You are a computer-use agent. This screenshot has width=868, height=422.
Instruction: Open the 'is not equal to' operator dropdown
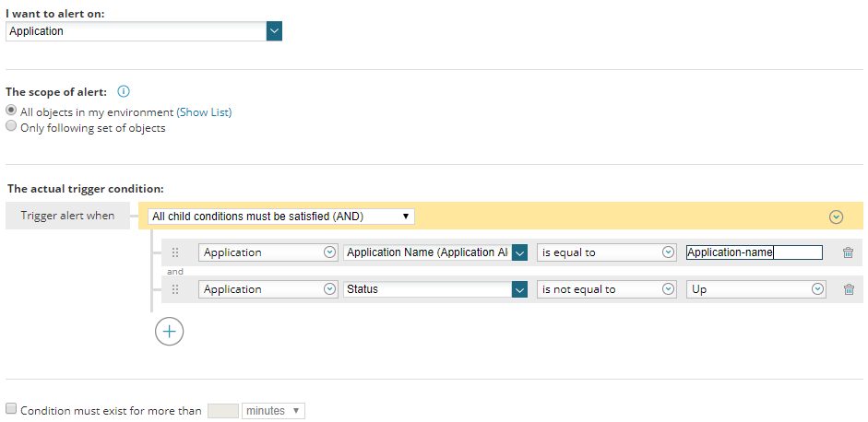click(x=607, y=289)
